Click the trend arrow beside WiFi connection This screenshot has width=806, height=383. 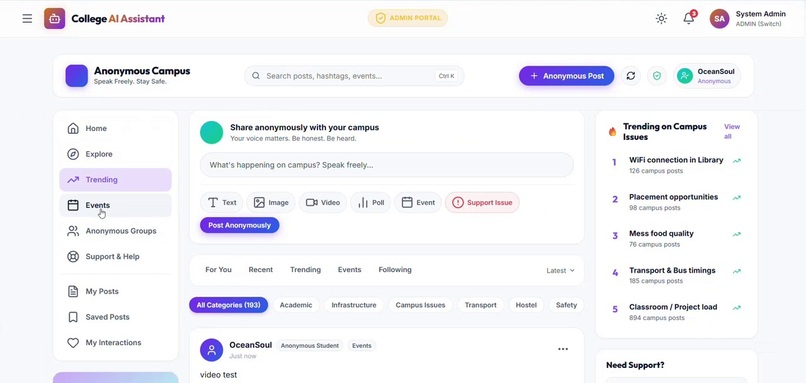tap(737, 161)
